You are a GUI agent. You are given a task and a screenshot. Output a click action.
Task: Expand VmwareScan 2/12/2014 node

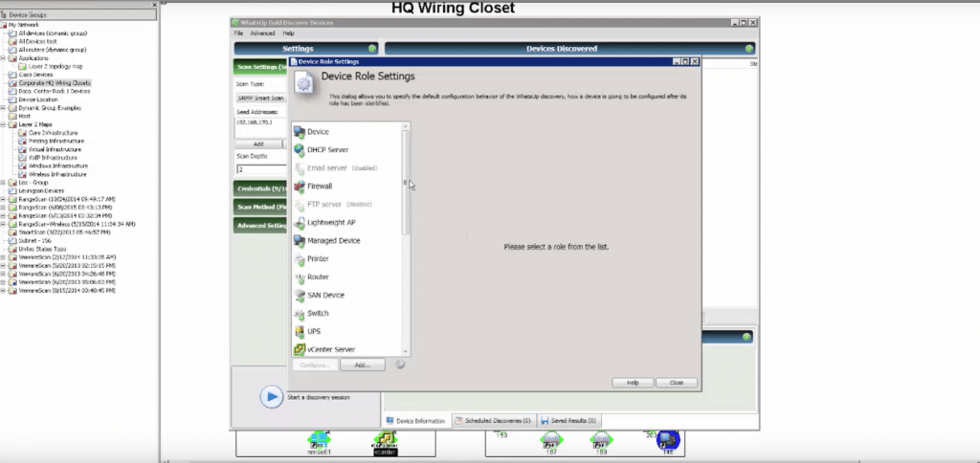[3, 257]
